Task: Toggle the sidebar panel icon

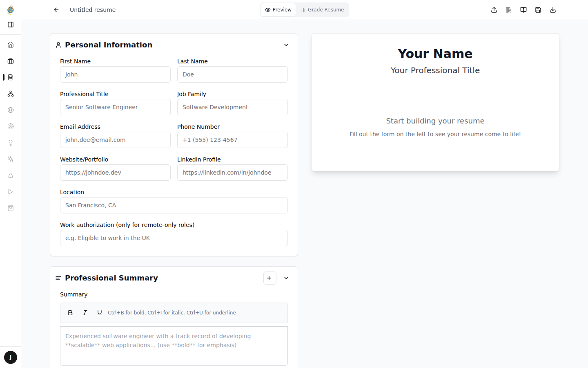Action: click(x=11, y=25)
